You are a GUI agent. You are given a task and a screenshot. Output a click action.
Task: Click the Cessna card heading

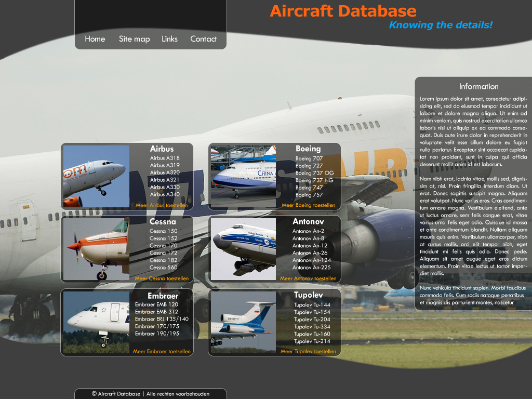[163, 222]
